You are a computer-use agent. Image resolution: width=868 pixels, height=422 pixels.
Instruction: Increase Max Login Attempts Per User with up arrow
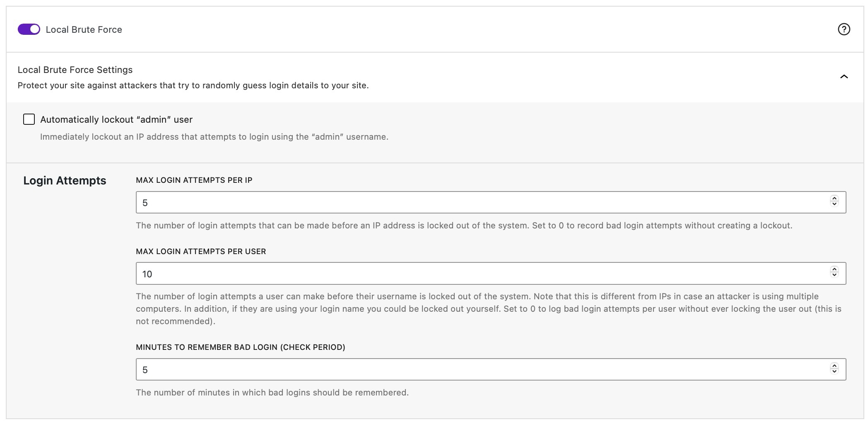pyautogui.click(x=834, y=269)
